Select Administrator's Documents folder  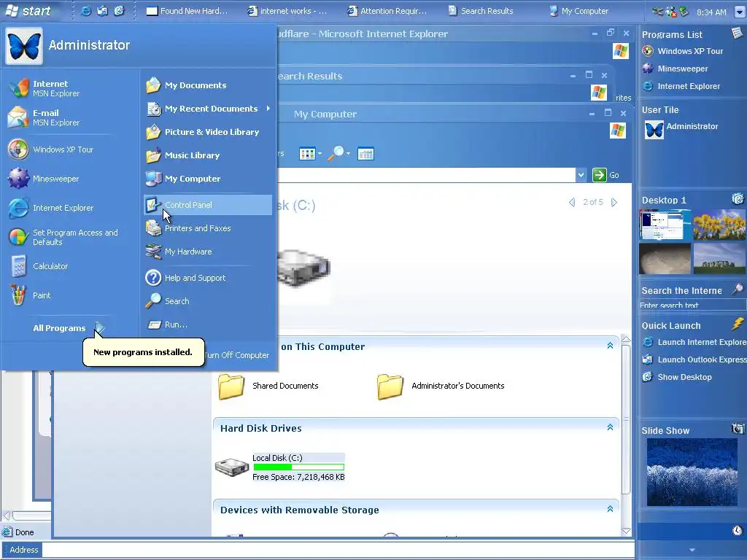tap(441, 386)
